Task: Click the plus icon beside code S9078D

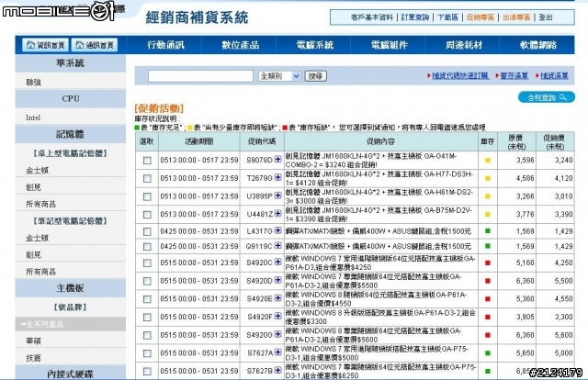Action: pyautogui.click(x=277, y=160)
